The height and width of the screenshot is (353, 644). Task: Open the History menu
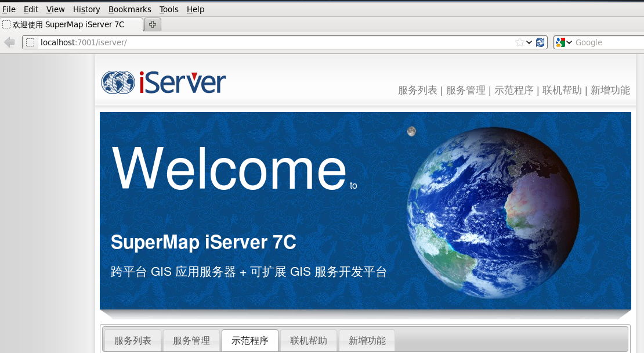(x=86, y=9)
